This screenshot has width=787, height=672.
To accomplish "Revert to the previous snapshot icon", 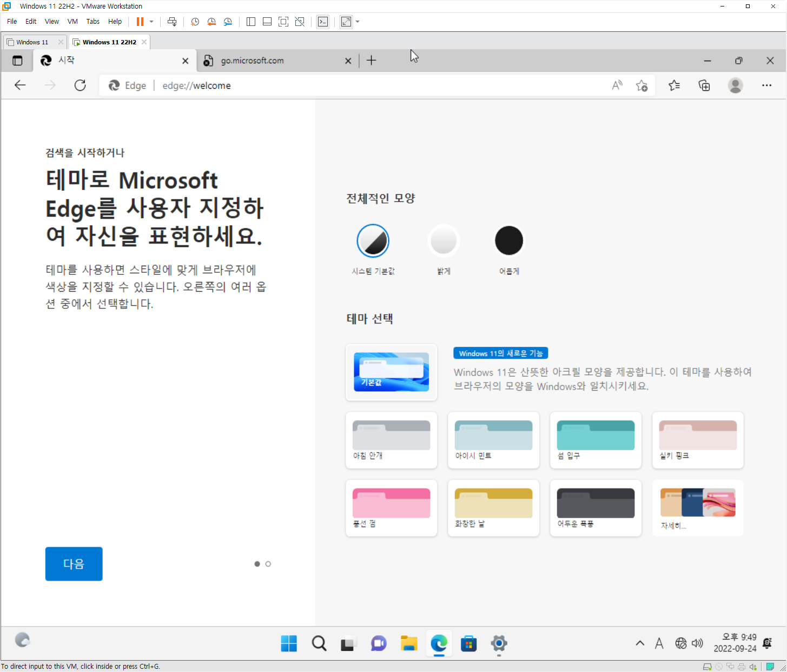I will point(211,22).
